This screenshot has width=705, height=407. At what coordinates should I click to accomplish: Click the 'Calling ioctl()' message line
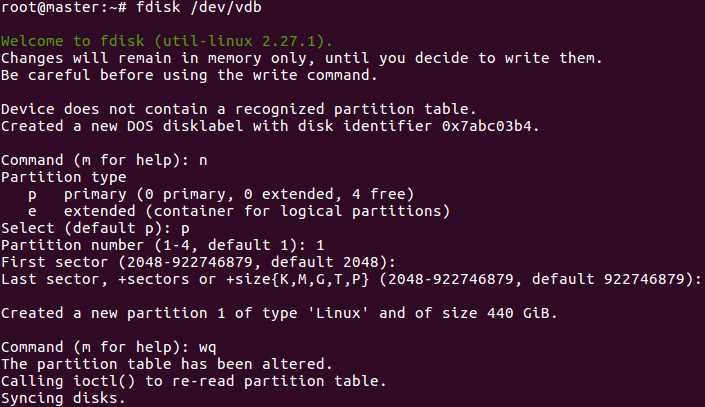[194, 381]
